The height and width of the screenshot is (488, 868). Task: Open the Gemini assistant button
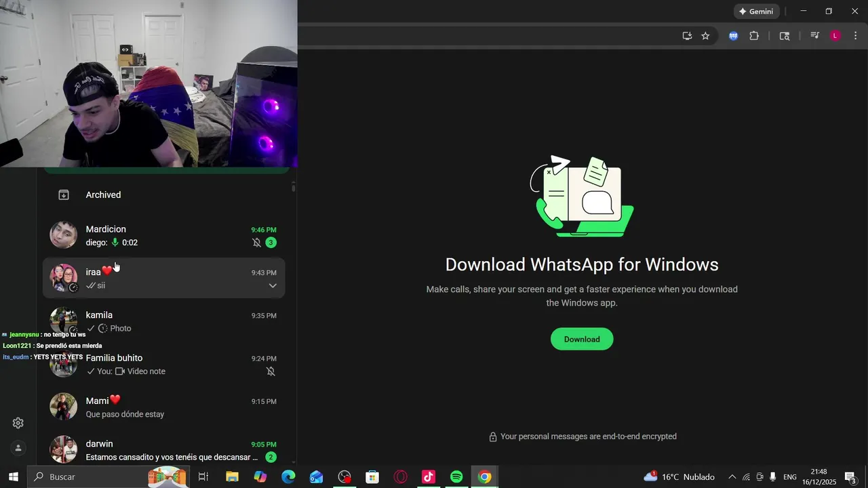756,12
